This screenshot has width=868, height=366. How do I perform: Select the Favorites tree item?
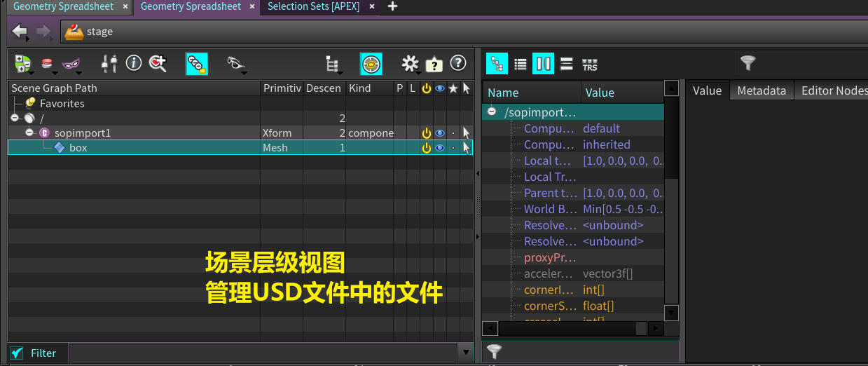click(x=62, y=103)
